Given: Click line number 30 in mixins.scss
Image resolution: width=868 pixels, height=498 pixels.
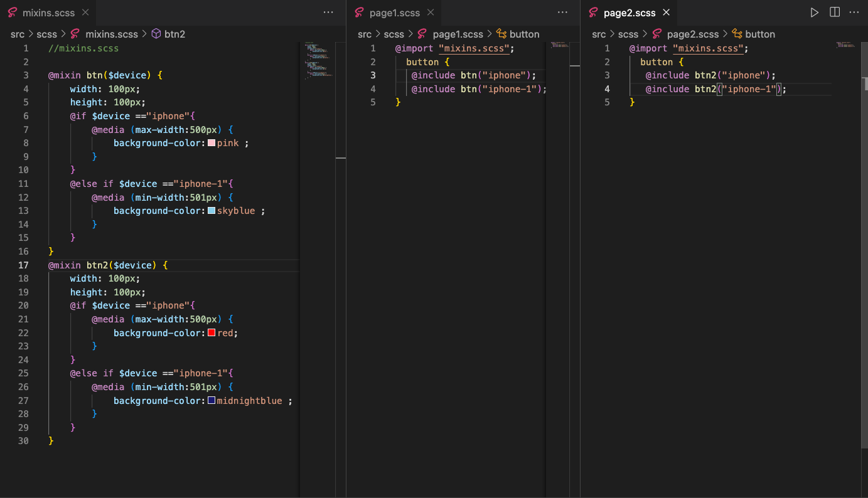Looking at the screenshot, I should point(23,441).
